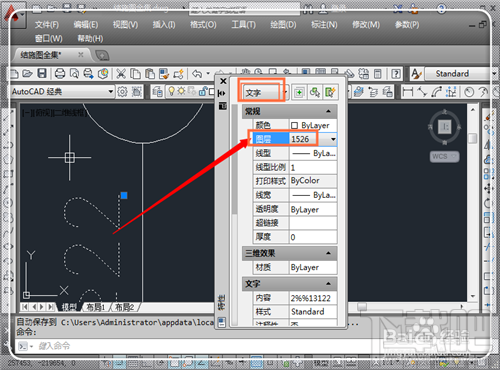Click the blue grip on selected text
The width and height of the screenshot is (500, 370).
[124, 195]
